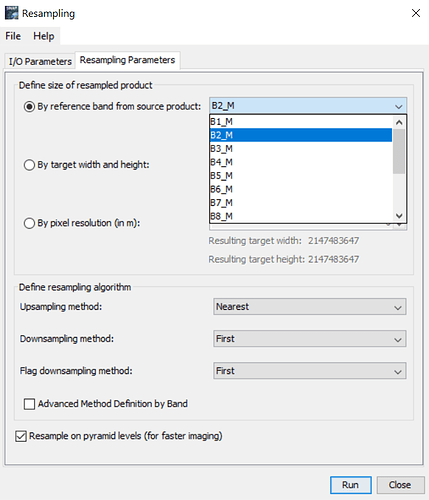Toggle Resample on pyramid levels checkbox
Viewport: 429px width, 500px height.
pyautogui.click(x=21, y=436)
